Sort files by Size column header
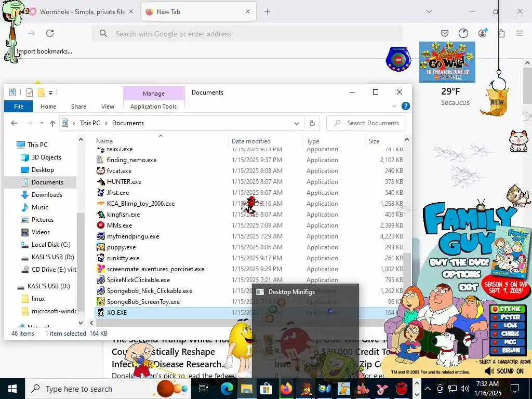This screenshot has width=532, height=399. tap(374, 141)
